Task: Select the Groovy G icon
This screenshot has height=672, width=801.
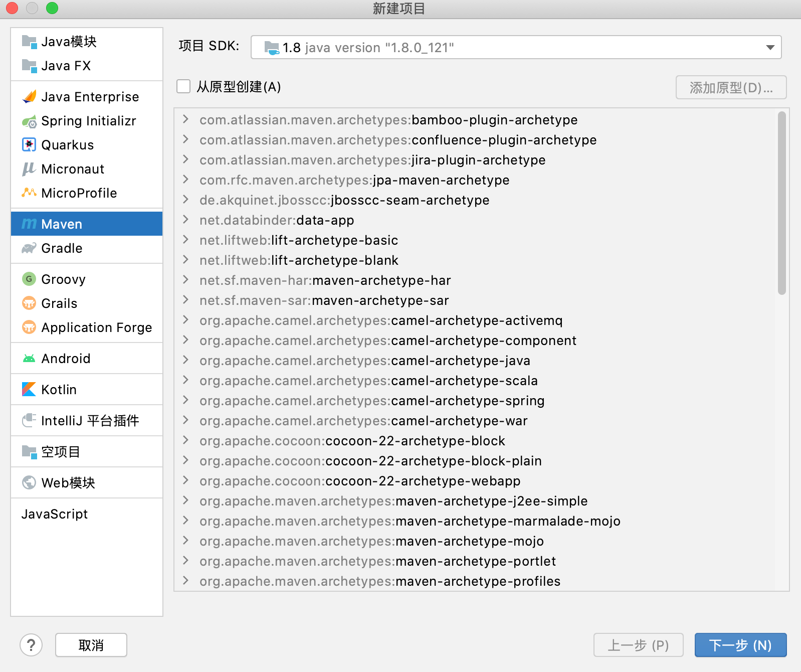Action: [29, 279]
